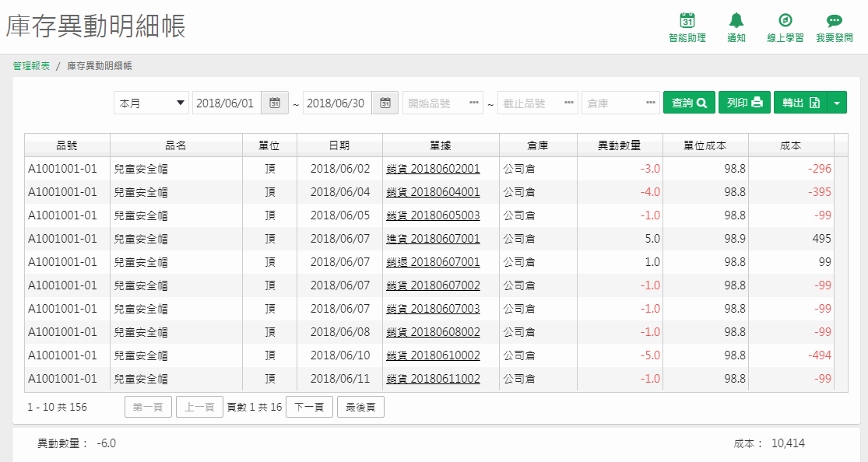
Task: Open the 線上學習 compass icon
Action: [785, 21]
